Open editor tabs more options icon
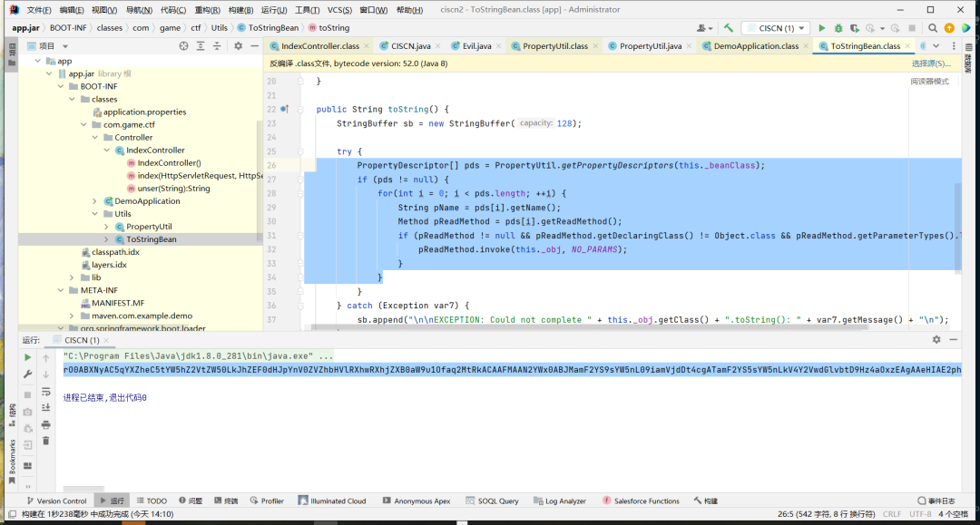The height and width of the screenshot is (525, 980). [x=954, y=46]
